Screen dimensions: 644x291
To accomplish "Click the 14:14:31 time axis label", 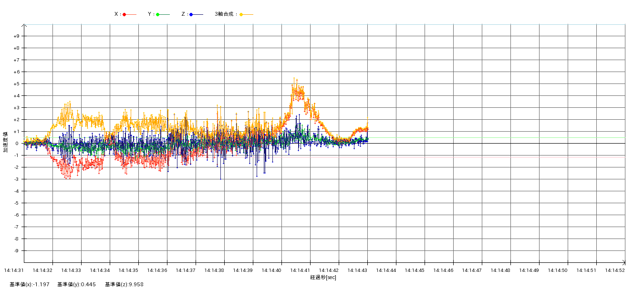I will pos(14,270).
